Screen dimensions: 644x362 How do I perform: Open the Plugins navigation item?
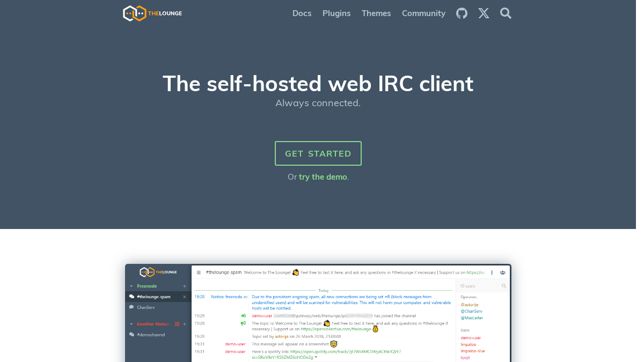tap(336, 13)
